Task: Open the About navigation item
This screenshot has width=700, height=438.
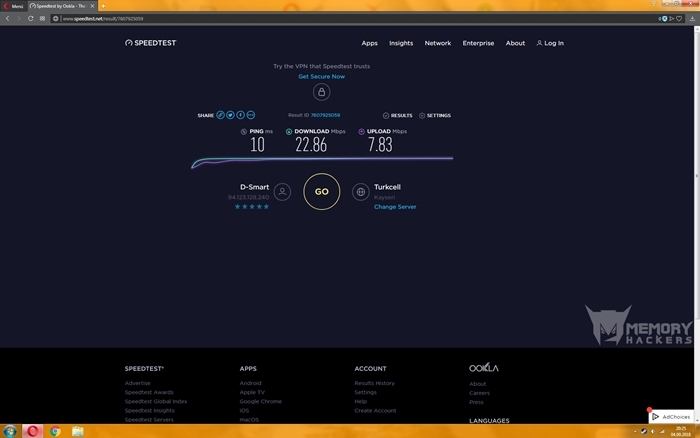Action: pyautogui.click(x=515, y=43)
